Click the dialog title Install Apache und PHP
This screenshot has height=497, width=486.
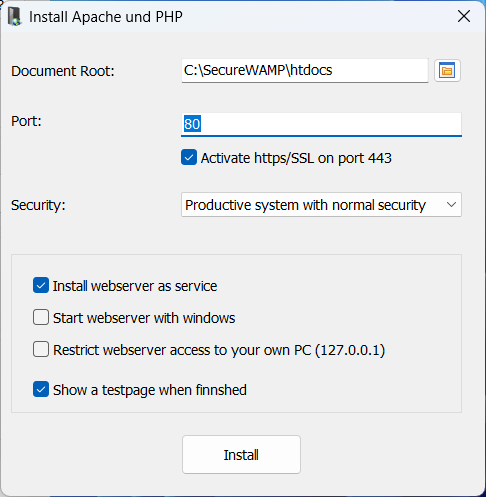click(106, 17)
